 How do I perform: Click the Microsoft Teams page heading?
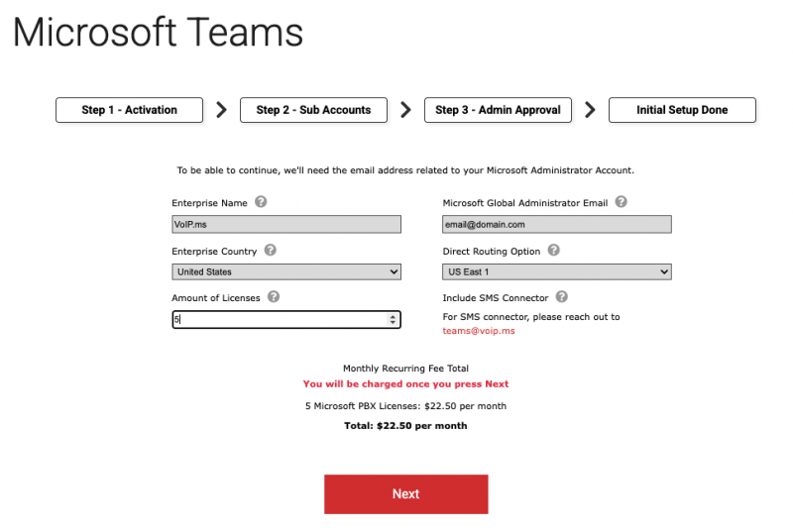coord(158,33)
